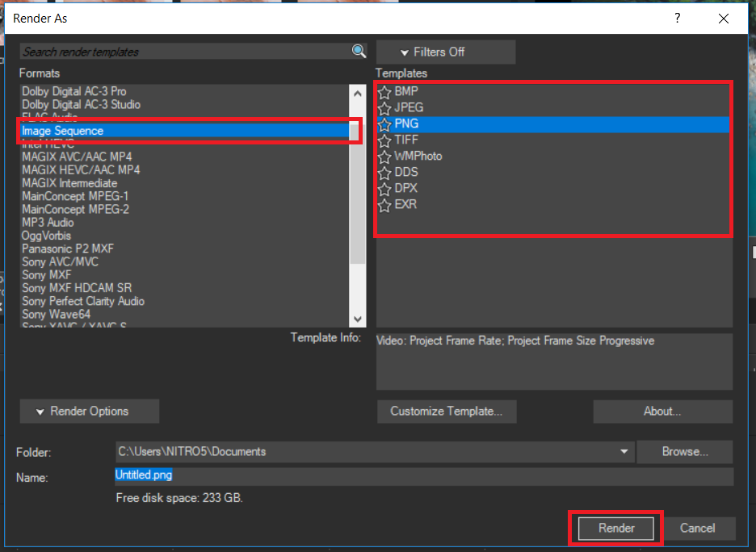Toggle favorite star for TIFF template

pos(384,140)
